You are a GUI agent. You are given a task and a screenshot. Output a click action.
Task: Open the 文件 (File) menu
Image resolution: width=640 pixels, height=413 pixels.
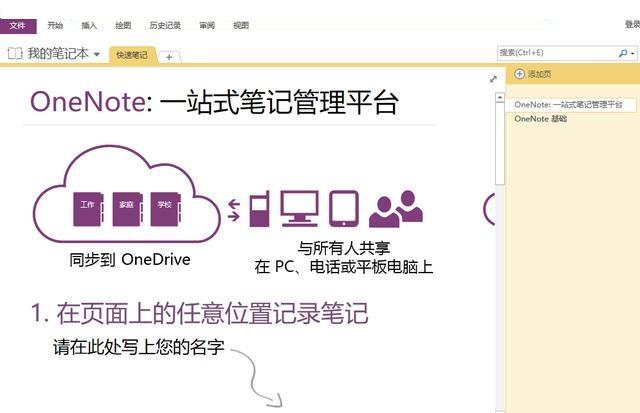[18, 26]
